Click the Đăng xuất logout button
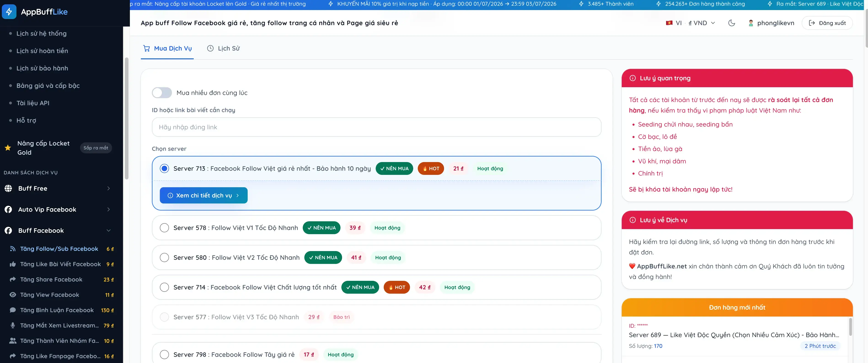The height and width of the screenshot is (363, 868). tap(827, 23)
